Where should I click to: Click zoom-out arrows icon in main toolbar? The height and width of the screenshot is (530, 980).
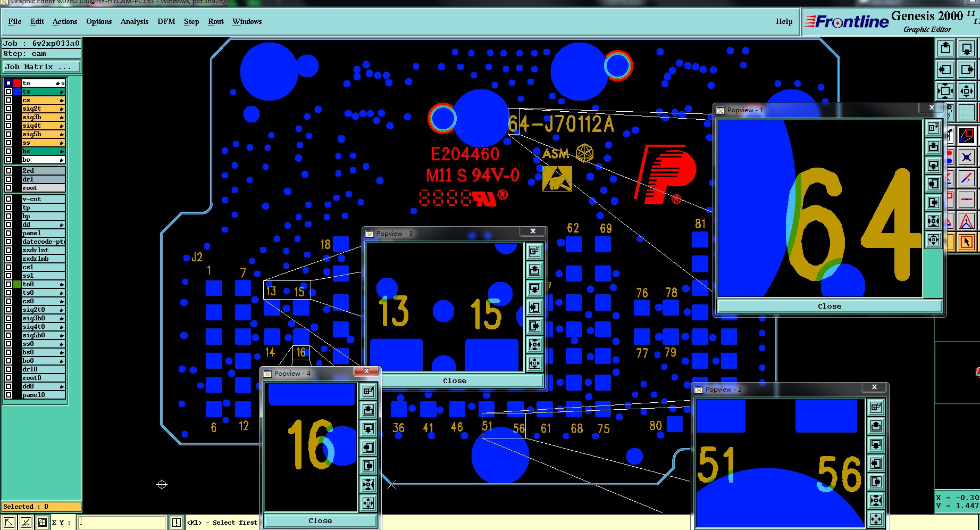pyautogui.click(x=967, y=91)
